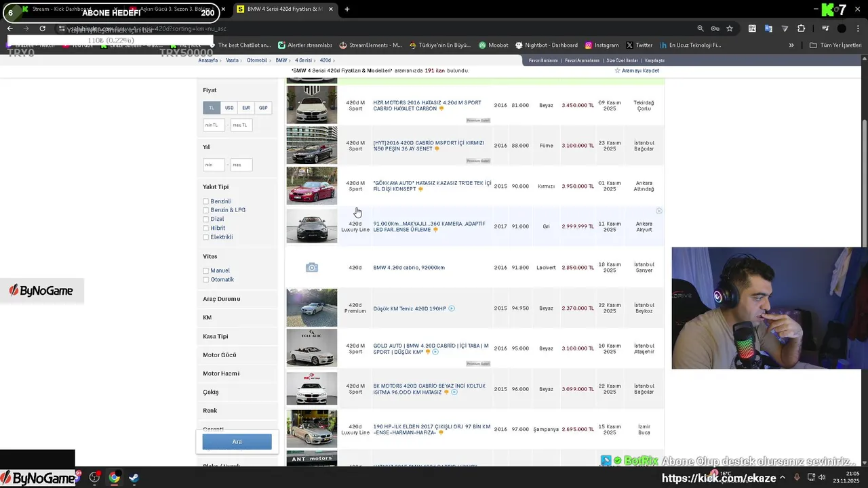Open the extensions puzzle icon
Screen dimensions: 868x488
[x=802, y=28]
